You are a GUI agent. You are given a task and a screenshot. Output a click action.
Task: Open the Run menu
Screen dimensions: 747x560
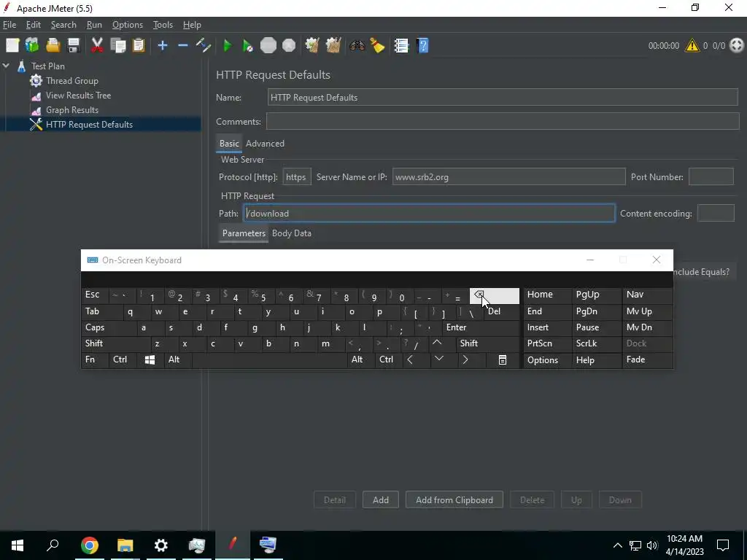(94, 25)
